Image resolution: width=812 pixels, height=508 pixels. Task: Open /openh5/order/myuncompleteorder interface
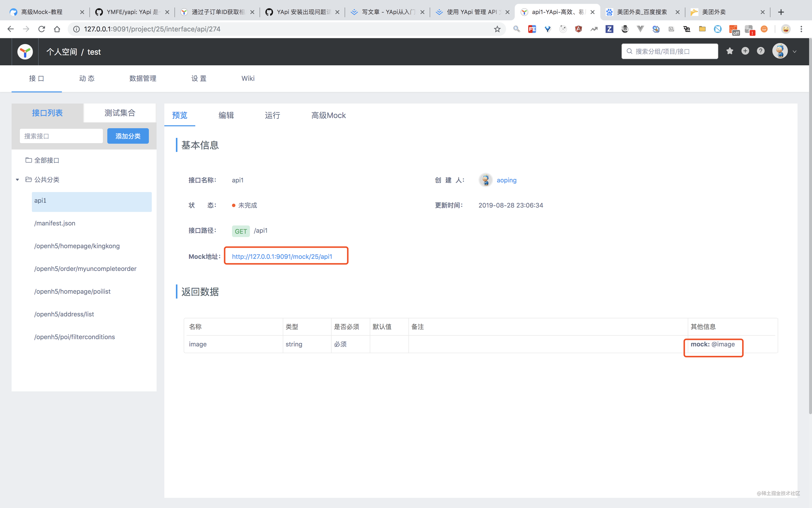tap(85, 269)
